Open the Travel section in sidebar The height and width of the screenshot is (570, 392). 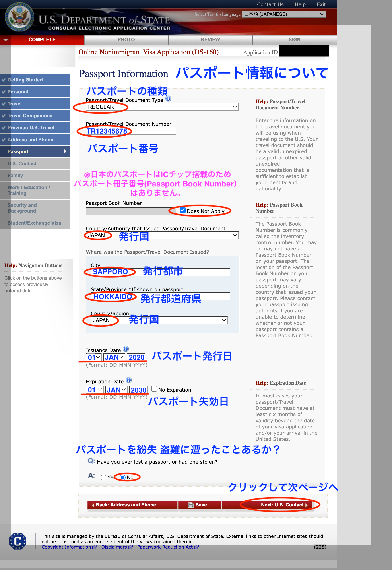(x=35, y=104)
